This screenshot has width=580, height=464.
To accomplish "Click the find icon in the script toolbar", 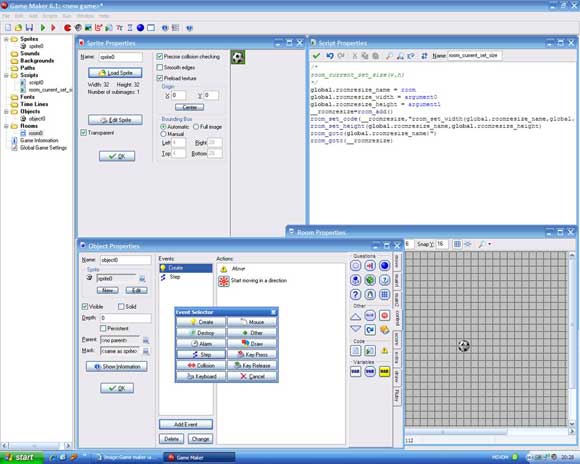I will click(389, 56).
